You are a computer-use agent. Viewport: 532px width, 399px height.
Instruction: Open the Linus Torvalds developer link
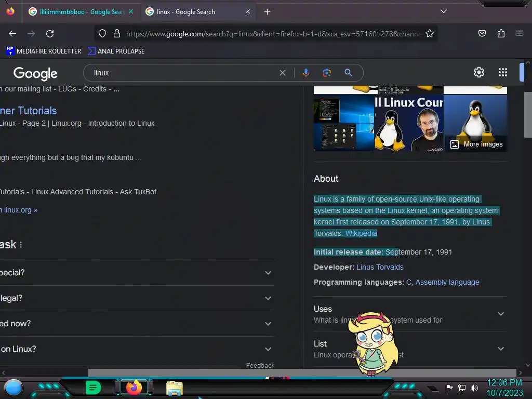pos(380,268)
